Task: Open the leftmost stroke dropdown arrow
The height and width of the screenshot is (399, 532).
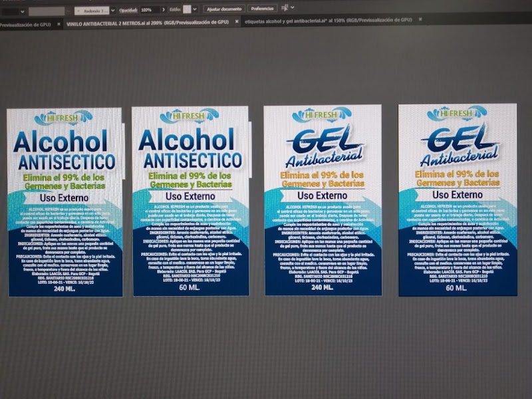Action: [23, 11]
